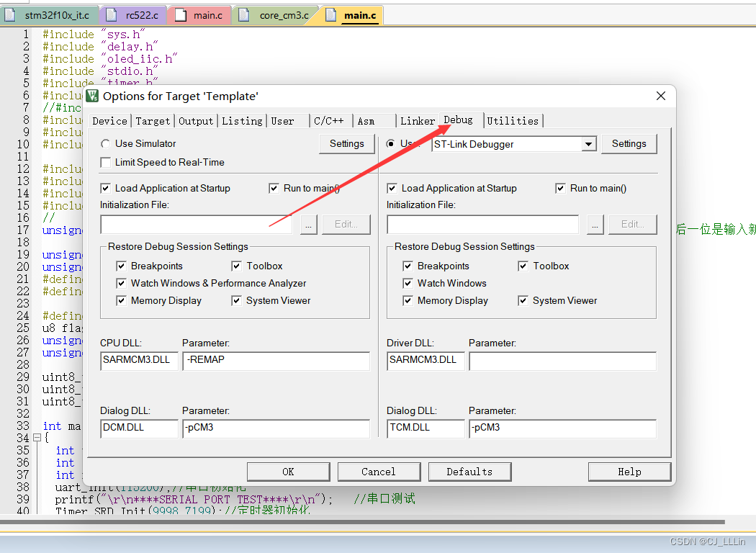Uncheck Watch Windows & Performance Analyzer
The width and height of the screenshot is (756, 553).
pos(122,283)
